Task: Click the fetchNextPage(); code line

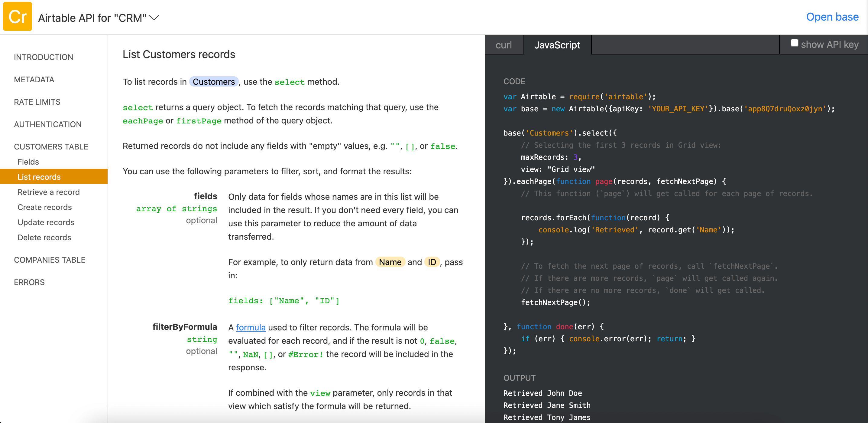Action: [555, 303]
